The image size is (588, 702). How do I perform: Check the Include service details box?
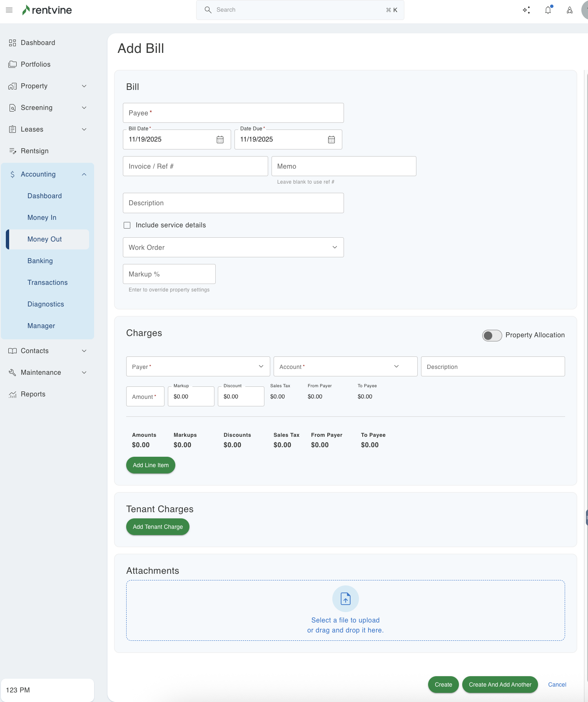tap(127, 225)
